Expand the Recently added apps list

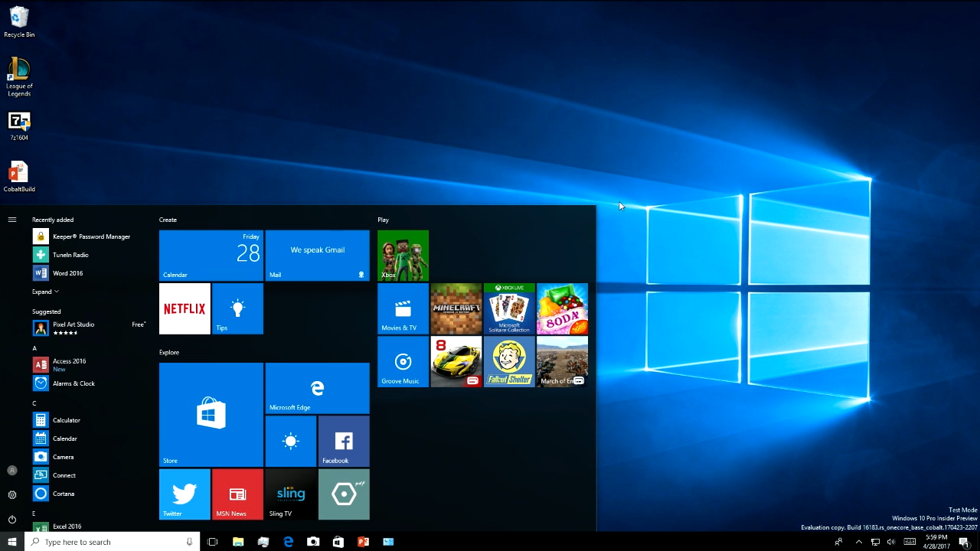coord(45,292)
